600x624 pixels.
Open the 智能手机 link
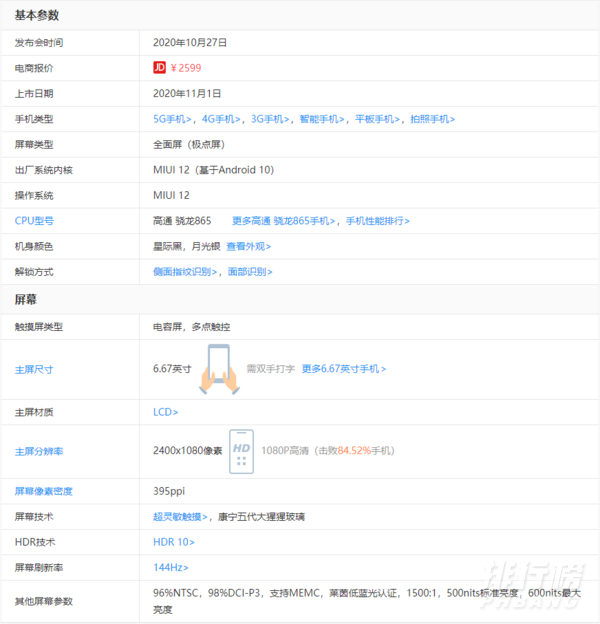coord(322,119)
